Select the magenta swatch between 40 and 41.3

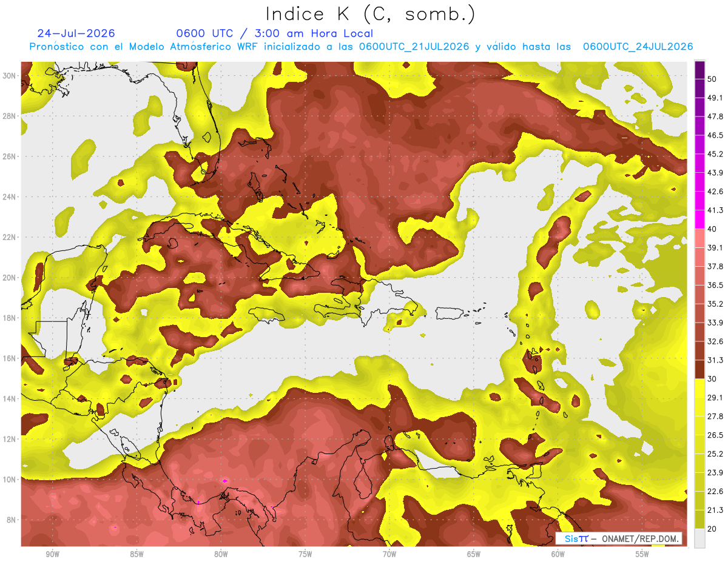pyautogui.click(x=699, y=219)
